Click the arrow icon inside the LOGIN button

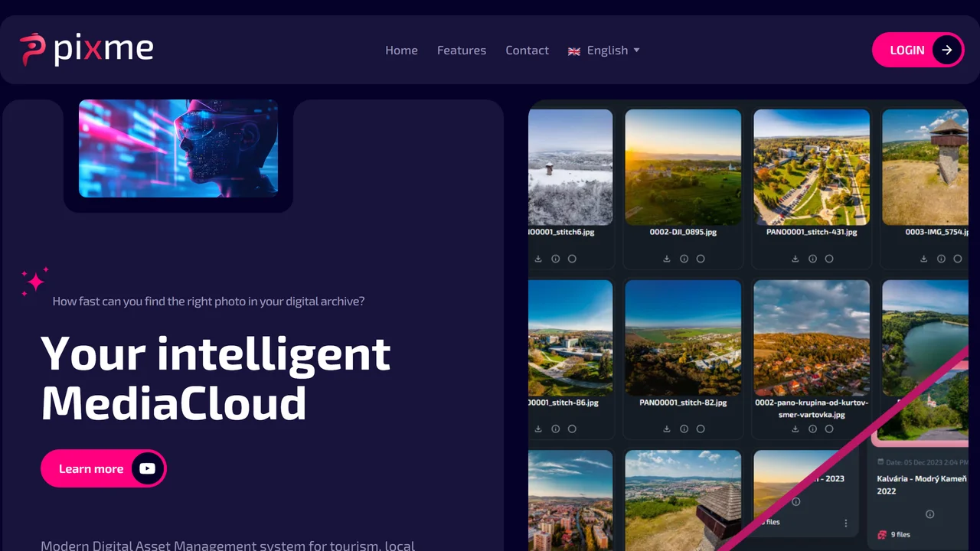[947, 50]
